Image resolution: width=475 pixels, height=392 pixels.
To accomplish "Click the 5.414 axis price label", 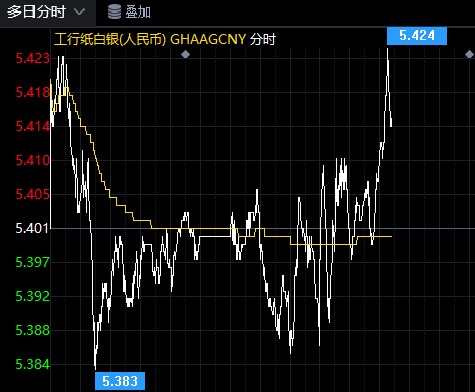I will pos(32,126).
